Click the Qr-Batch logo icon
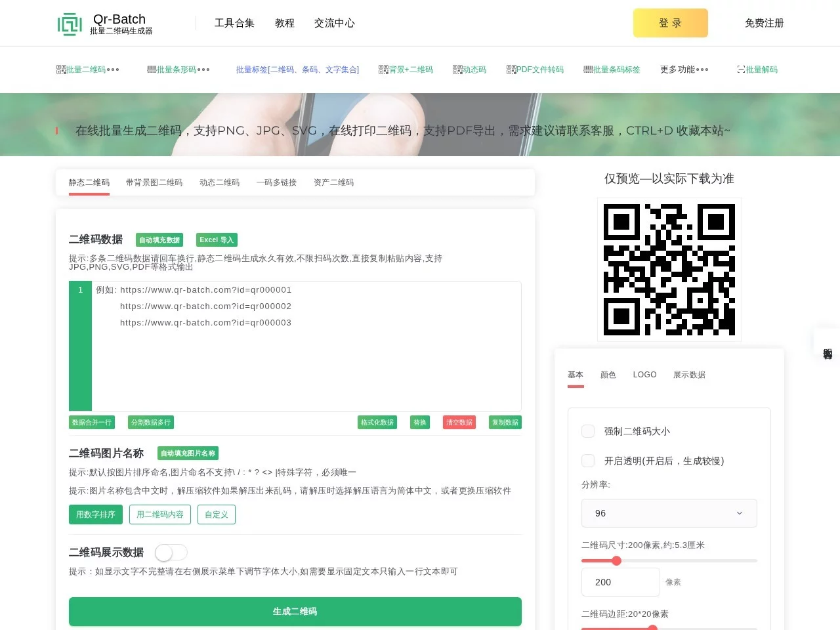The height and width of the screenshot is (630, 840). [70, 24]
